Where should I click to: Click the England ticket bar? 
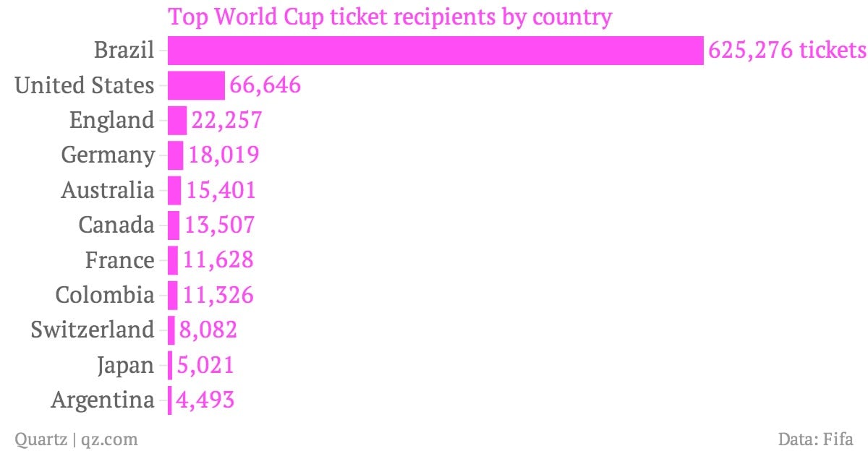[177, 120]
